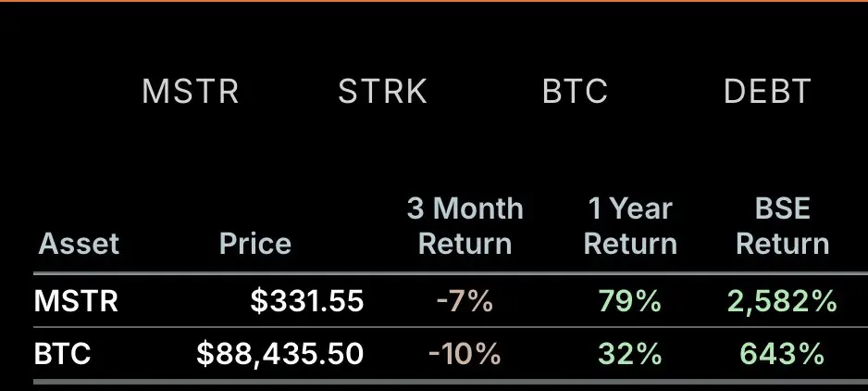Sort by Asset column header
The image size is (868, 391).
tap(79, 244)
